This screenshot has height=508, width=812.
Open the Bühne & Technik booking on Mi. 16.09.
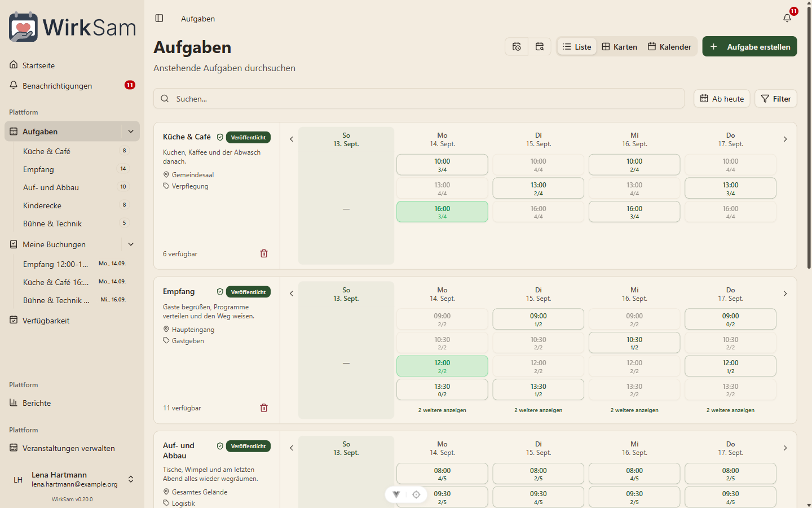click(76, 300)
